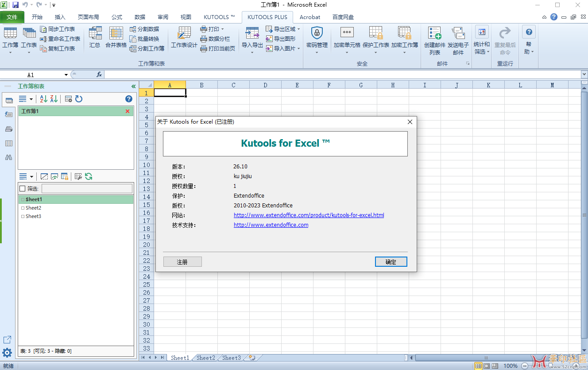
Task: Select Sheet3 in the navigation pane list
Action: point(33,216)
